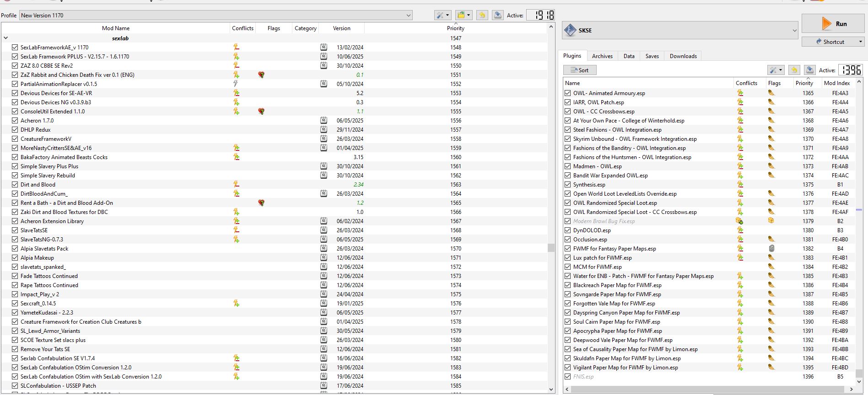Click paperclip flag for FWMF for Fantasy Paper Maps.esp

(771, 248)
